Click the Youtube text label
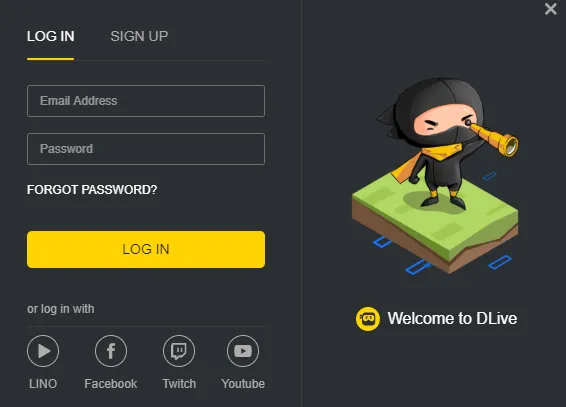Viewport: 566px width, 407px height. [243, 384]
